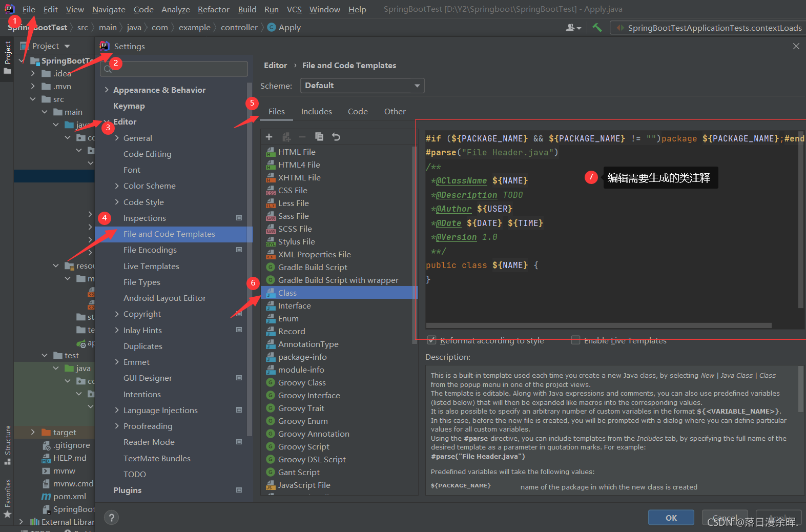
Task: Select the Gradle Build Script template
Action: pyautogui.click(x=313, y=268)
